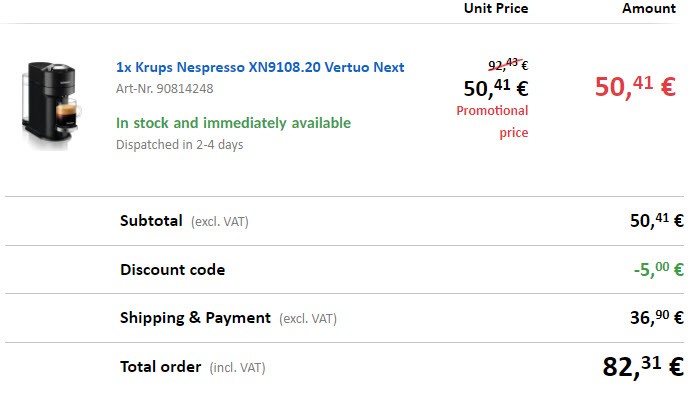Click the Shipping & Payment label
This screenshot has height=397, width=700.
point(195,318)
